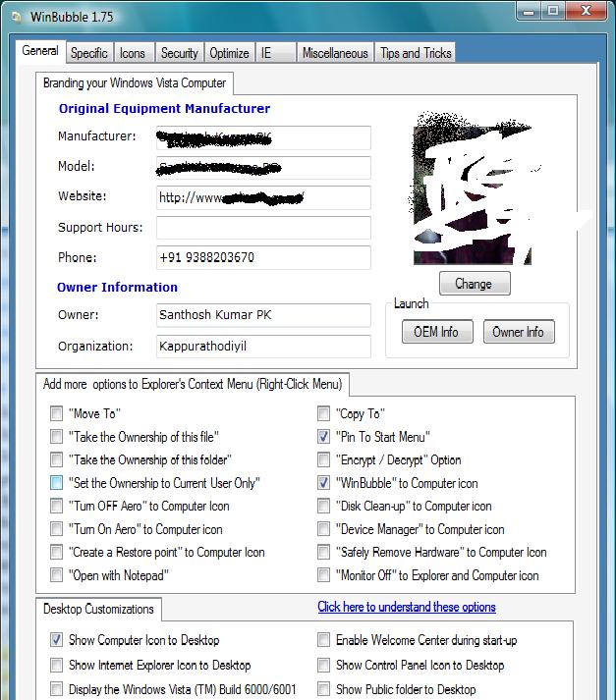Viewport: 616px width, 700px height.
Task: Focus the Website input field
Action: pyautogui.click(x=263, y=197)
